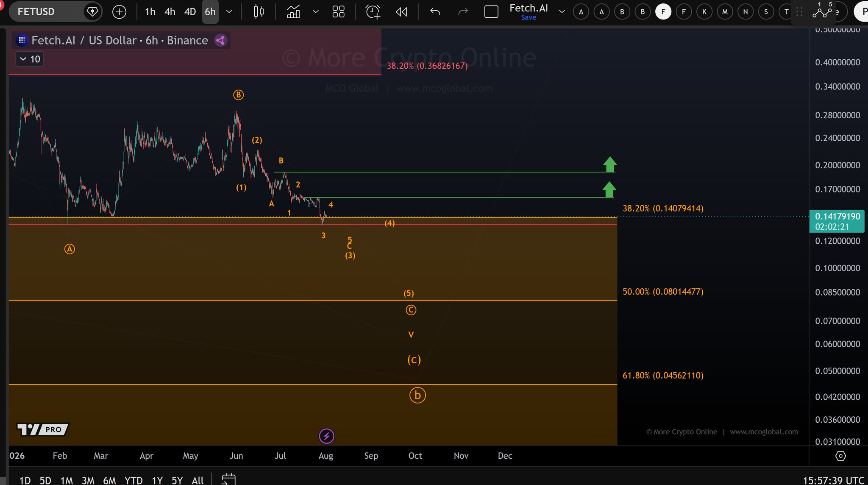Switch the interval to 4D

click(x=190, y=11)
